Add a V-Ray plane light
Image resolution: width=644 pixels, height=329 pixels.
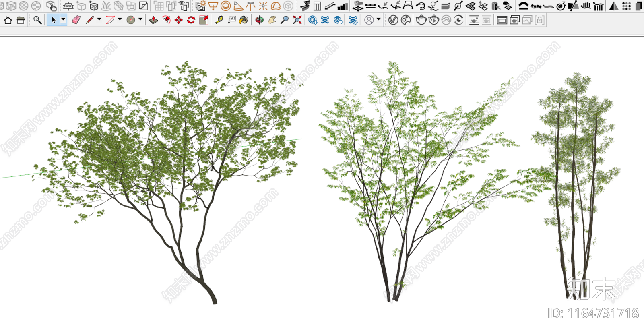[x=213, y=6]
